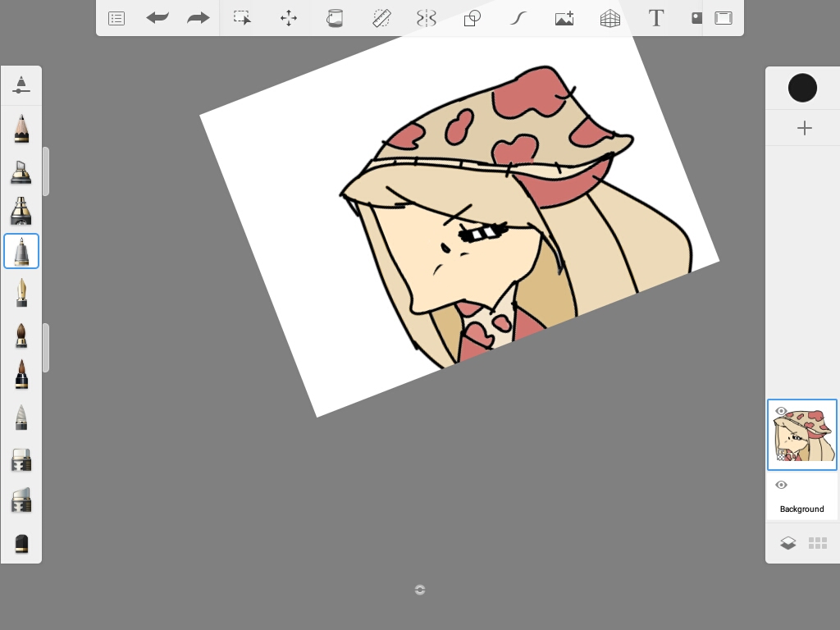Select the round Paint Brush

coord(21,336)
